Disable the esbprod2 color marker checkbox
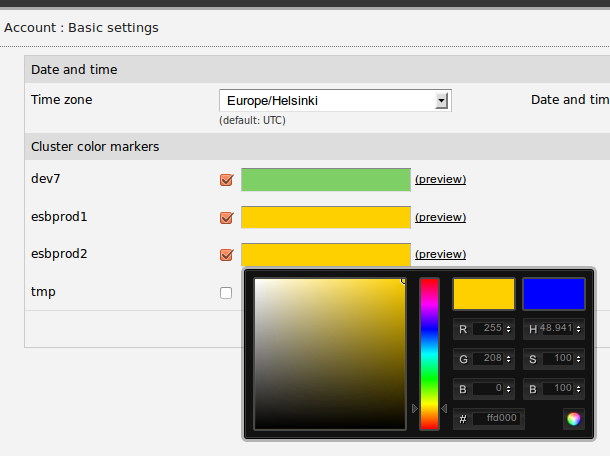The image size is (610, 456). click(226, 254)
